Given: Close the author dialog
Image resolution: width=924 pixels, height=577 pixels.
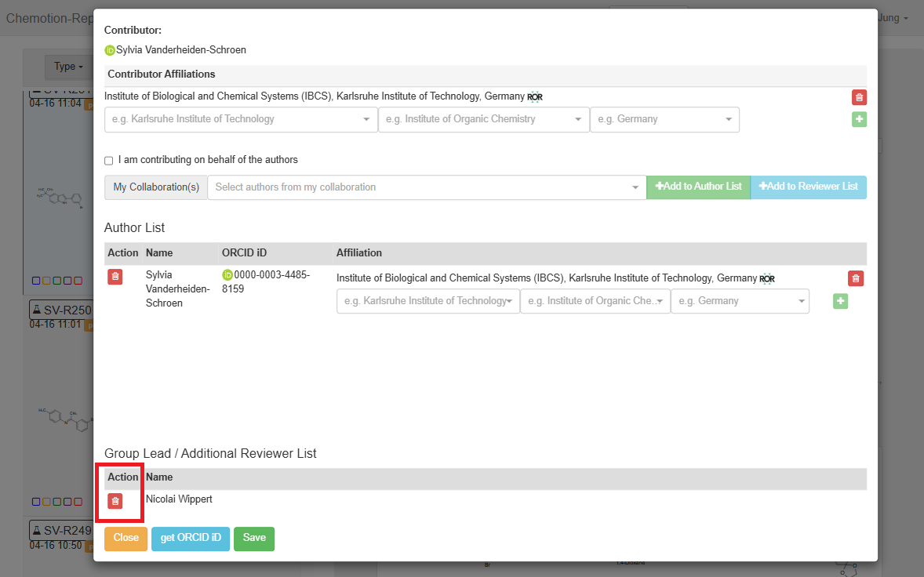Looking at the screenshot, I should click(x=126, y=539).
